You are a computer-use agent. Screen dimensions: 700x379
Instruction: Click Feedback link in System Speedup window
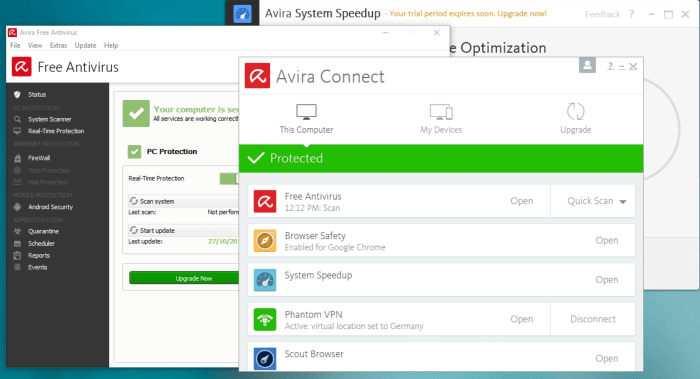pyautogui.click(x=602, y=14)
